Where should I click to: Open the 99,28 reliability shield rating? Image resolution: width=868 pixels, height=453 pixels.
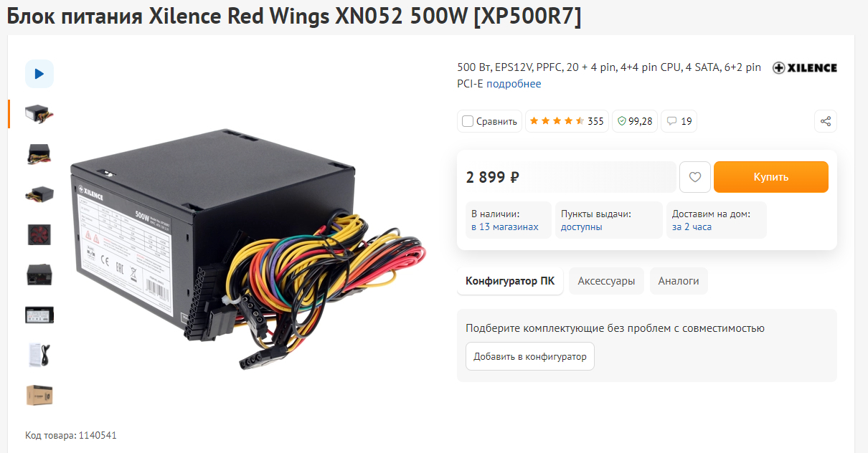tap(635, 121)
